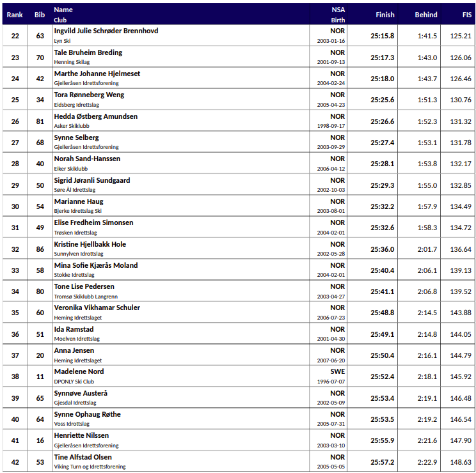Open athlete Ingvild Julie Schrøder Brennhovd
This screenshot has width=476, height=473.
(x=106, y=31)
